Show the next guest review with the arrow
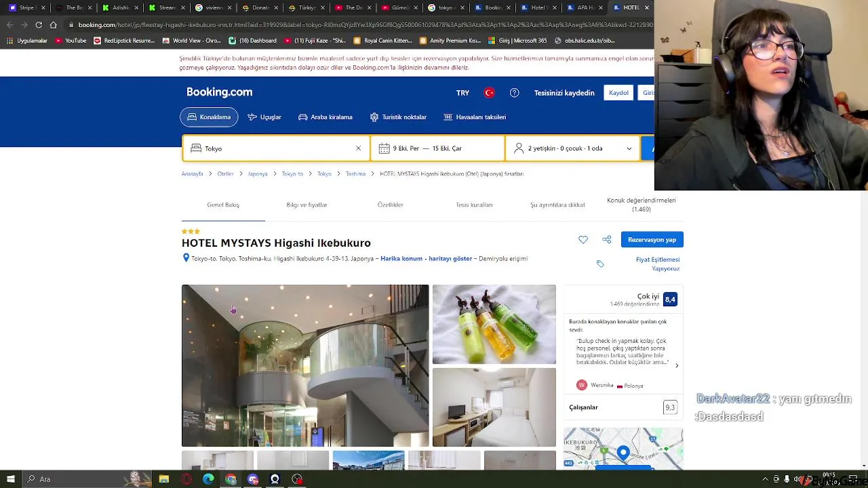 point(676,366)
